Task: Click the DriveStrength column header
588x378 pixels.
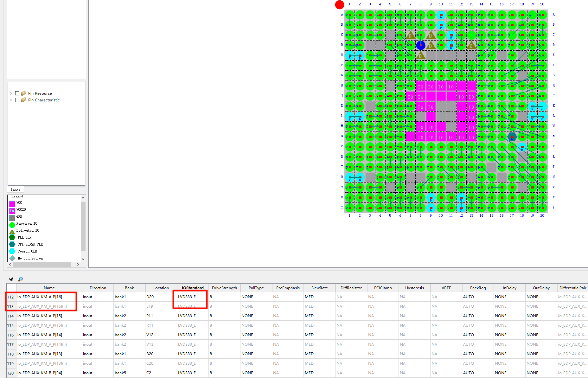Action: (224, 288)
